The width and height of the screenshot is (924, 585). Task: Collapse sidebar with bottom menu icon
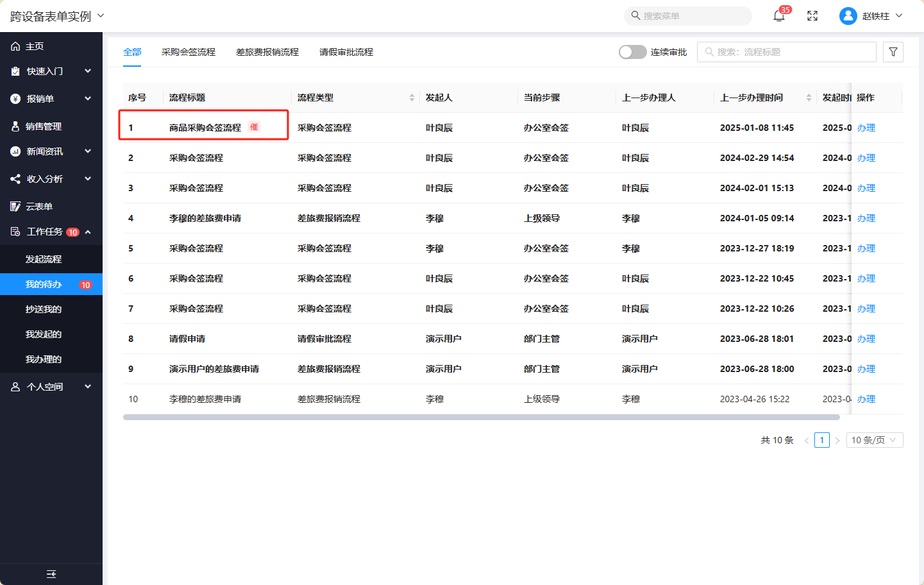51,574
